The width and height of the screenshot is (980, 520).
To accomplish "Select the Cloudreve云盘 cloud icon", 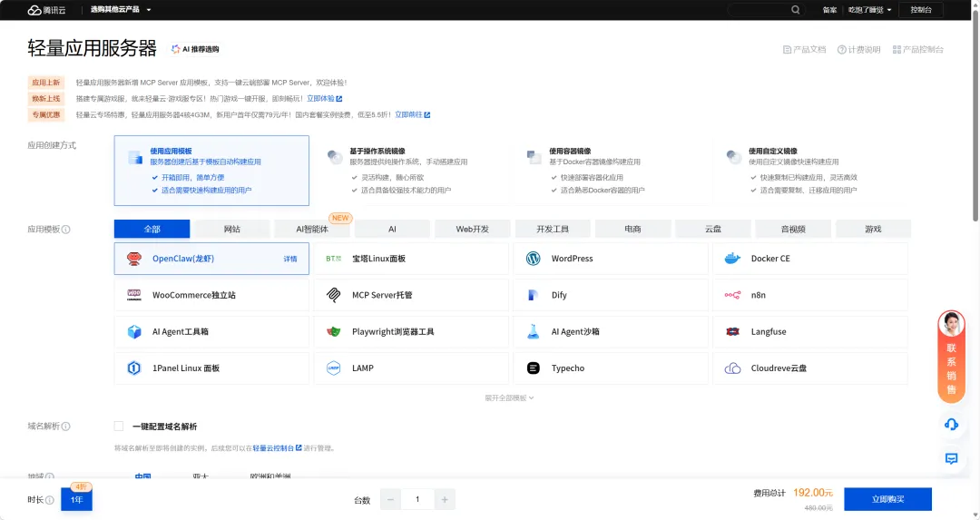I will click(732, 368).
